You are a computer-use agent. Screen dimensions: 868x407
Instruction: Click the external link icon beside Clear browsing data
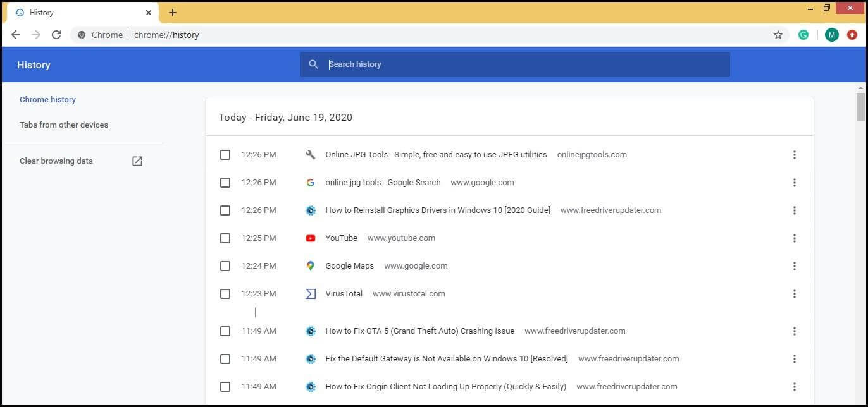(x=137, y=161)
